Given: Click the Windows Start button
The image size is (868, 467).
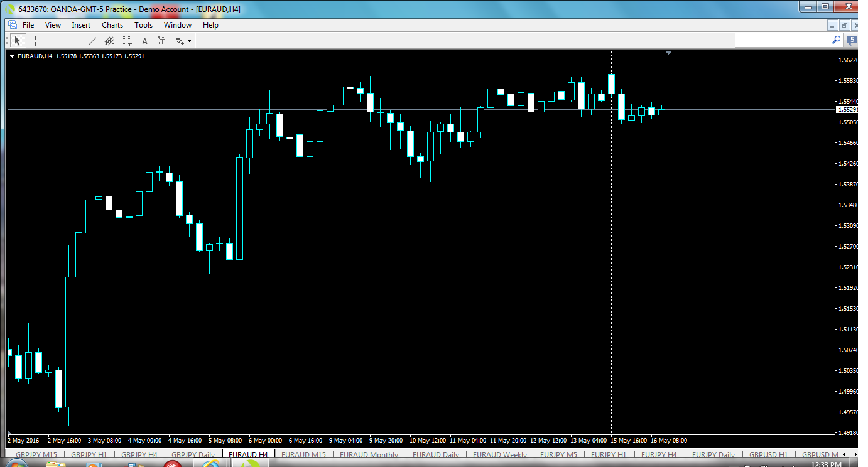Looking at the screenshot, I should click(16, 463).
